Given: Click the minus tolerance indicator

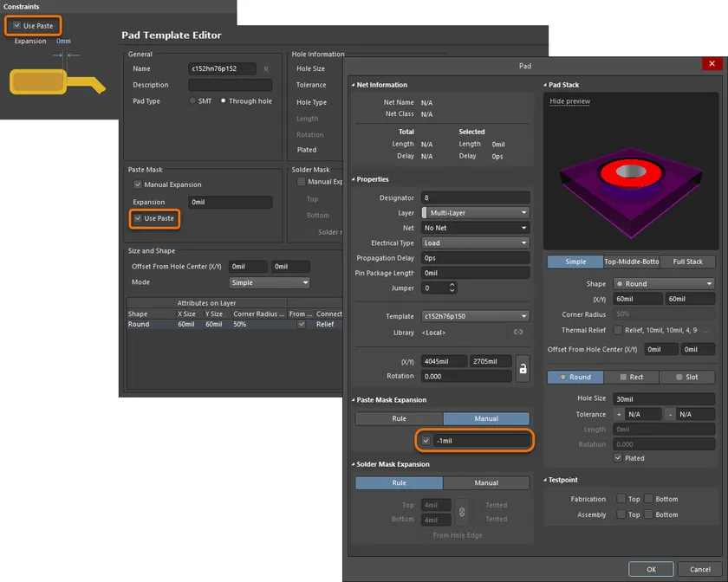Looking at the screenshot, I should pyautogui.click(x=671, y=415).
